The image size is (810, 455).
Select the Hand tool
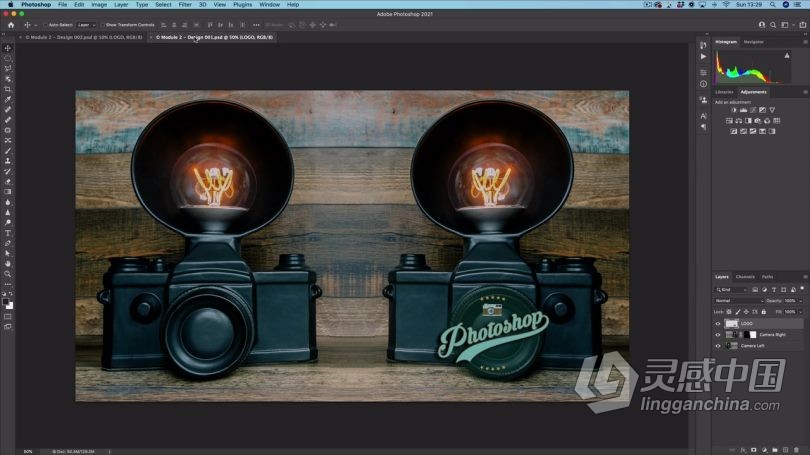(8, 264)
